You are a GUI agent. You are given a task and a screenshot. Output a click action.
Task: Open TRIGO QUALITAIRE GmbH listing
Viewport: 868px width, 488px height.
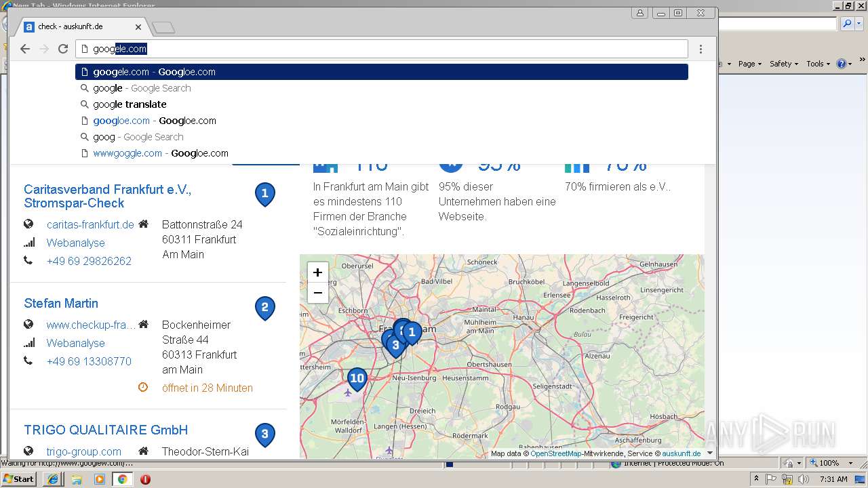pyautogui.click(x=106, y=430)
